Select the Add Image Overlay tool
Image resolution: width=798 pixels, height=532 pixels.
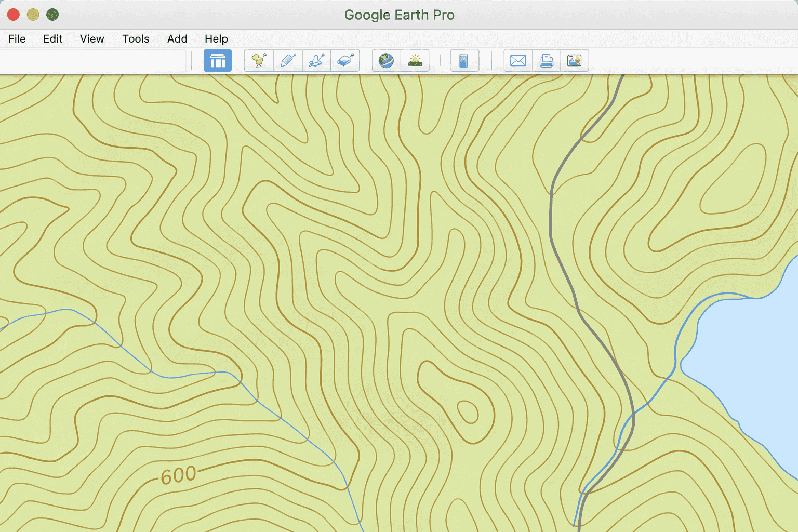(345, 61)
